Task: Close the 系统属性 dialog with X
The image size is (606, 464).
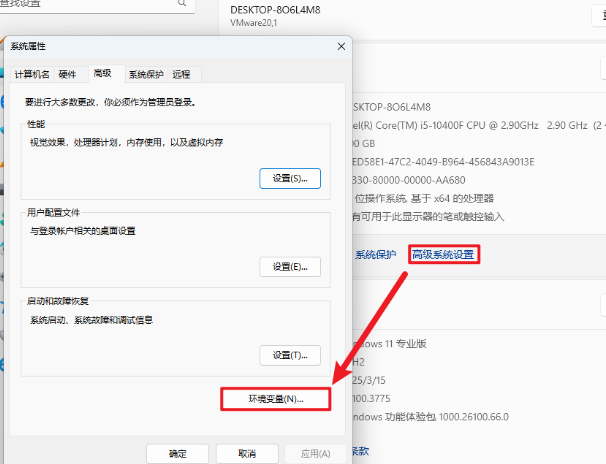Action: (341, 46)
